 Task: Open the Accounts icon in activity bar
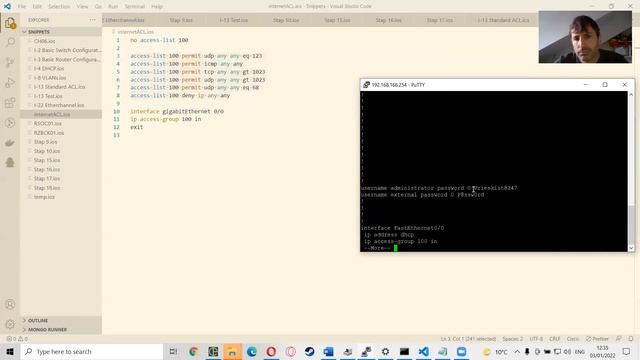click(10, 304)
